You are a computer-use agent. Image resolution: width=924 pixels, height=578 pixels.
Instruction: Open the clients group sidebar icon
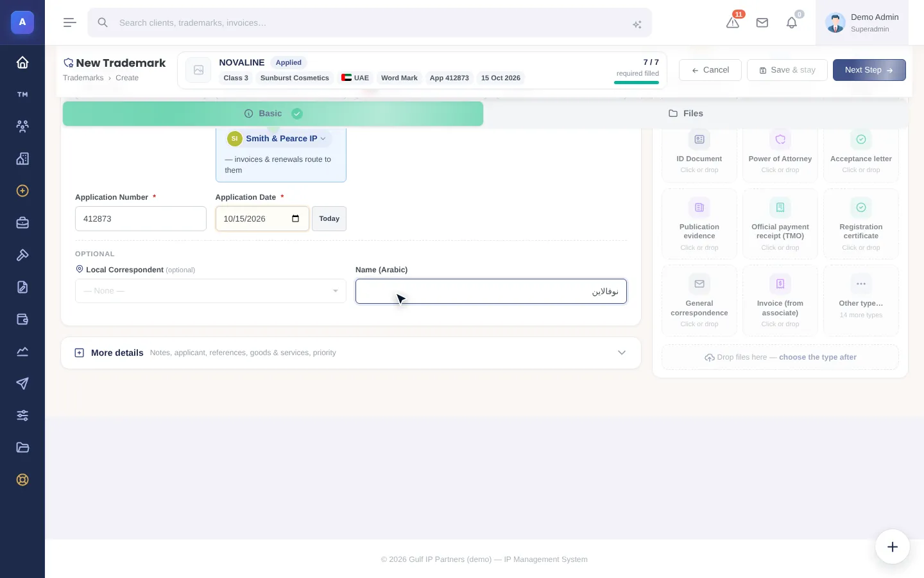(x=22, y=127)
